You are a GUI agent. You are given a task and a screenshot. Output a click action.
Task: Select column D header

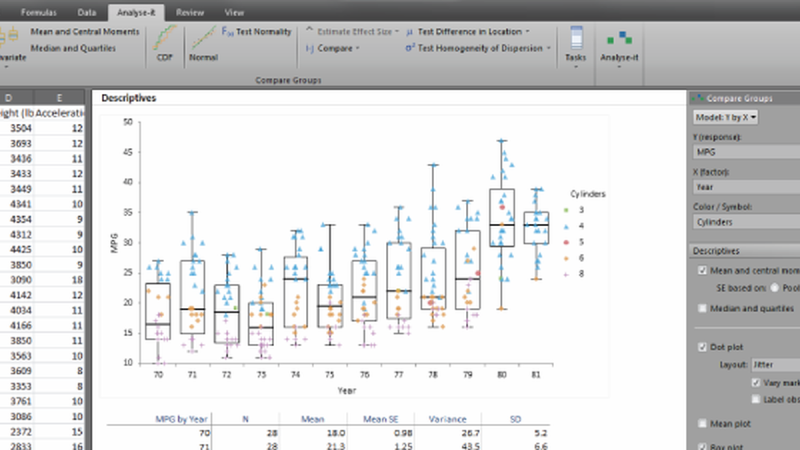16,98
